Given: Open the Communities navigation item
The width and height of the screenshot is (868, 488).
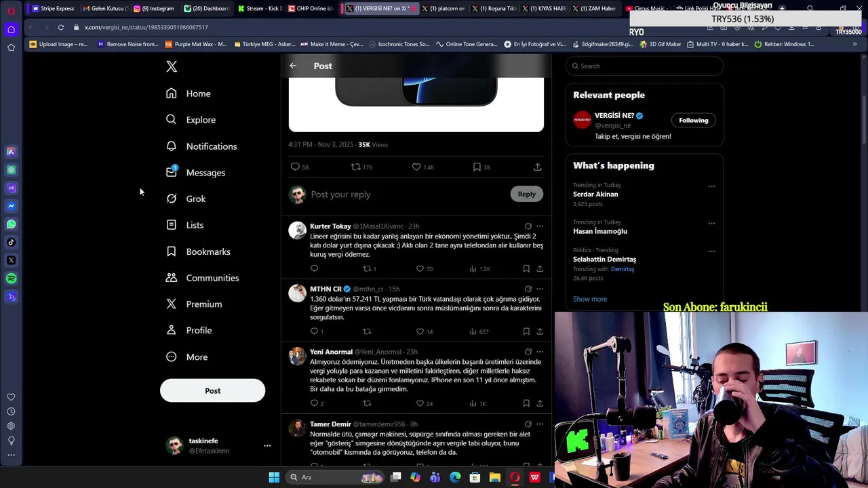Looking at the screenshot, I should 202,278.
